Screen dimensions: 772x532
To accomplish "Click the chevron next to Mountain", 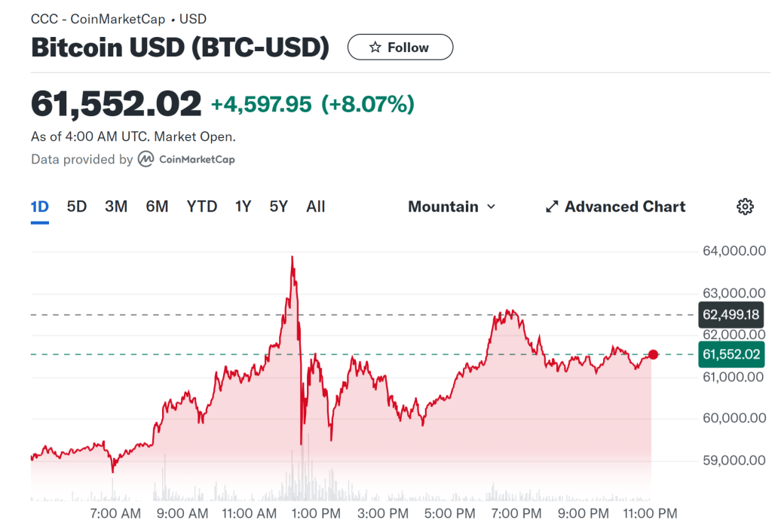I will tap(492, 206).
